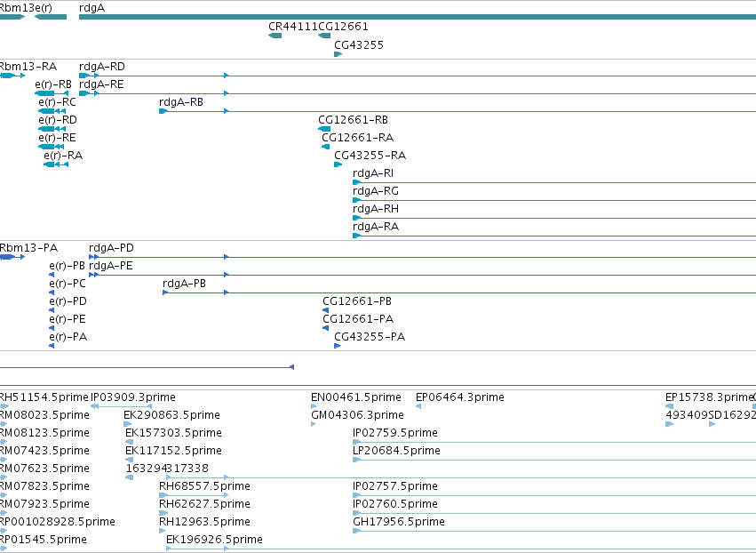Viewport: 756px width, 553px height.
Task: Select the rdgA-PB protein label
Action: [184, 284]
